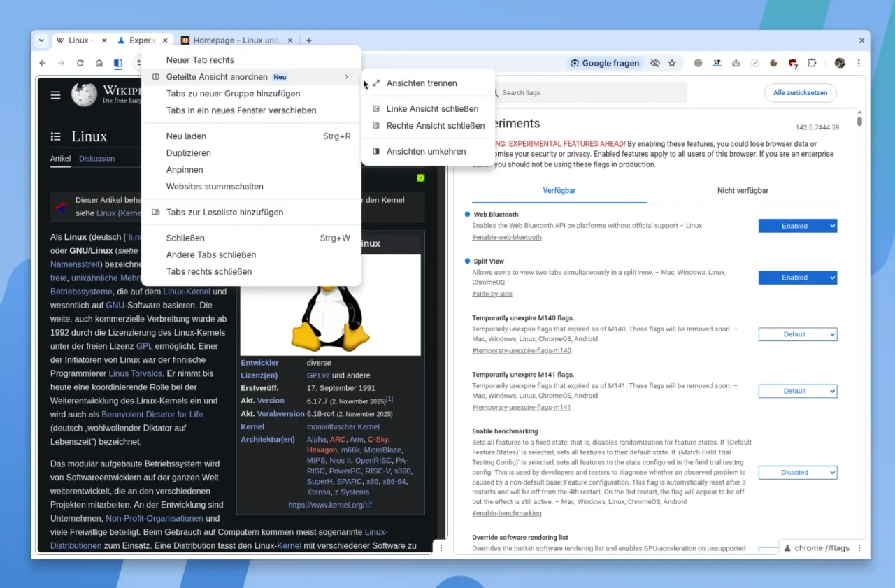The image size is (895, 588).
Task: Click the back navigation arrow
Action: point(42,63)
